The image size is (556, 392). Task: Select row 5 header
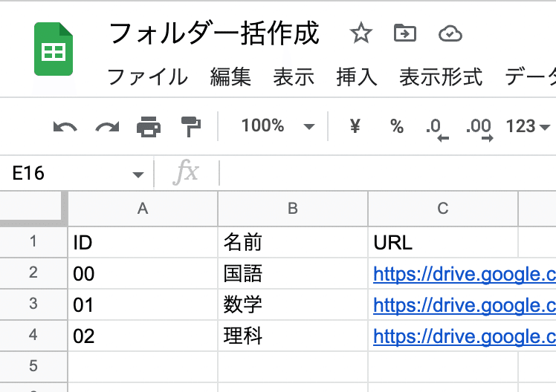tap(33, 367)
